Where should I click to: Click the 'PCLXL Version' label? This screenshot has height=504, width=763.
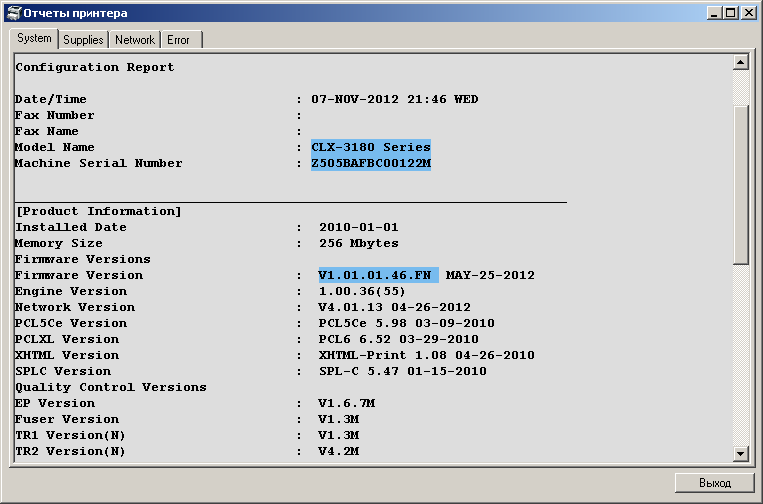67,340
